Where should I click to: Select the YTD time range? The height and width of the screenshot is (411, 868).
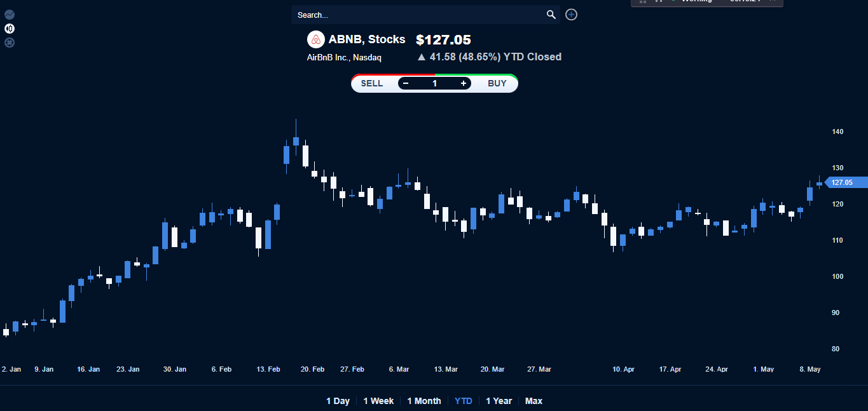(464, 401)
